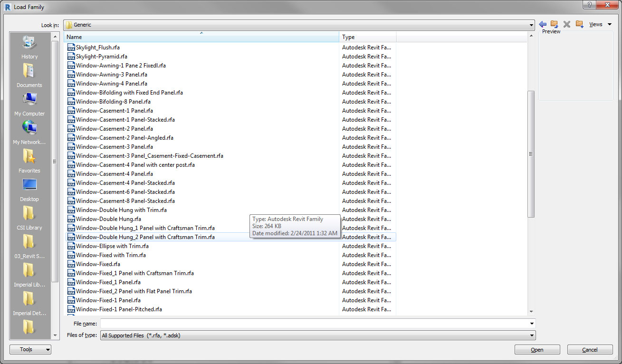The image size is (622, 364).
Task: Open the Imperial Det... sidebar folder
Action: (x=29, y=305)
